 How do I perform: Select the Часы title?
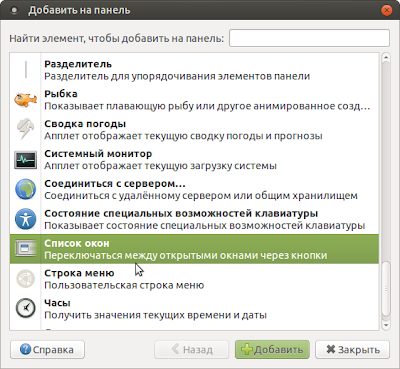click(x=57, y=303)
